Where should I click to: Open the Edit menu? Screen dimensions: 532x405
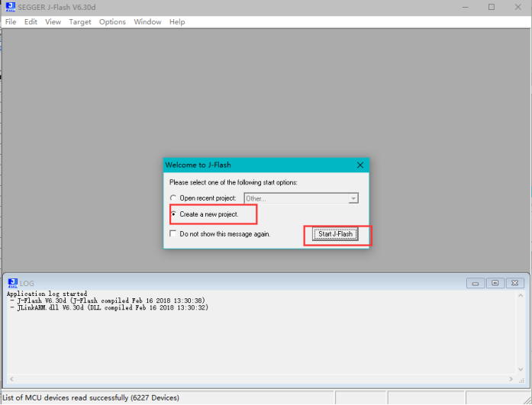click(x=31, y=22)
